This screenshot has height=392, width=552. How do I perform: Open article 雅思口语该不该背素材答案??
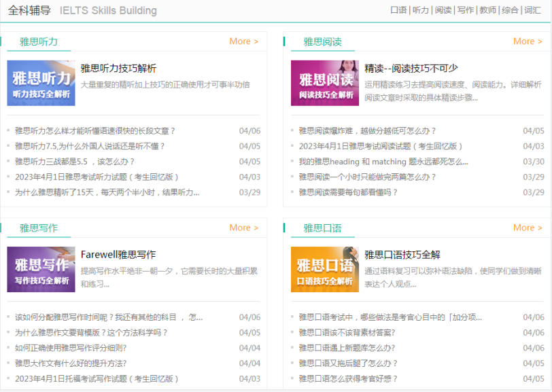pos(347,333)
